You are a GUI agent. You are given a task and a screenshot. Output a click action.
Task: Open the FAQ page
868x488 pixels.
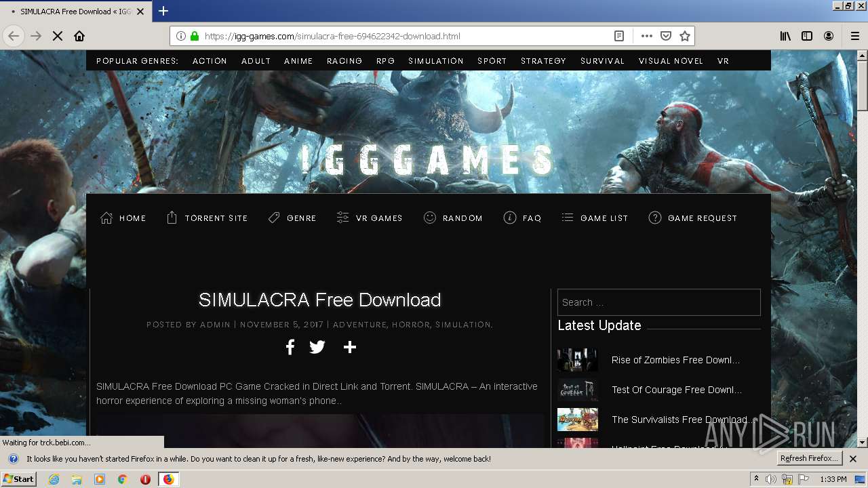[522, 218]
